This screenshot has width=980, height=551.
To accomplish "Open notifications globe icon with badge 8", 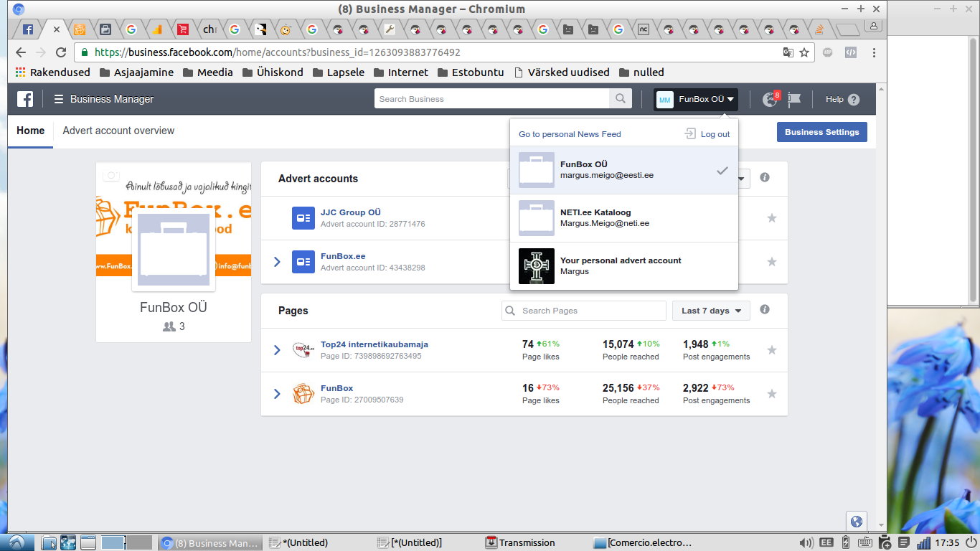I will click(x=771, y=99).
